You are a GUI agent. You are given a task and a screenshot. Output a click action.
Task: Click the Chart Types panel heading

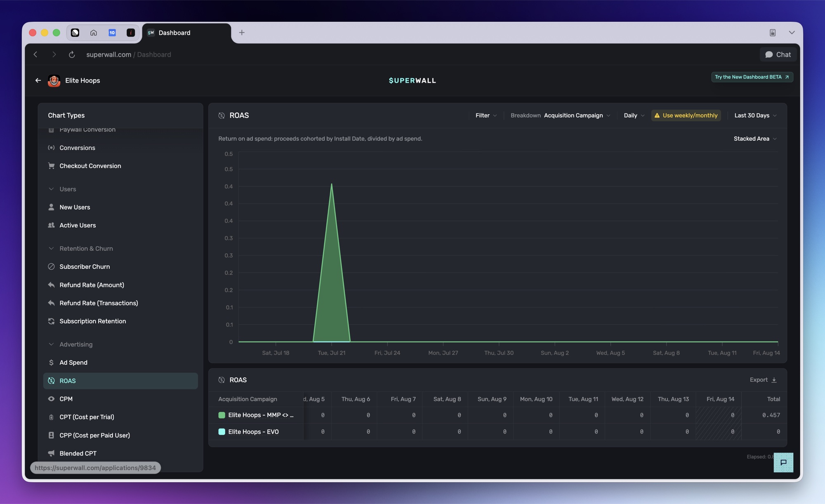point(66,115)
